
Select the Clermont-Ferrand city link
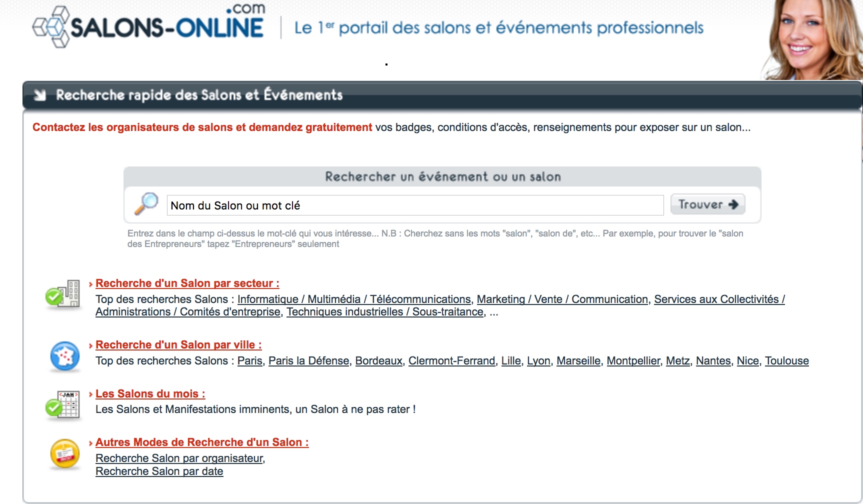[x=452, y=361]
